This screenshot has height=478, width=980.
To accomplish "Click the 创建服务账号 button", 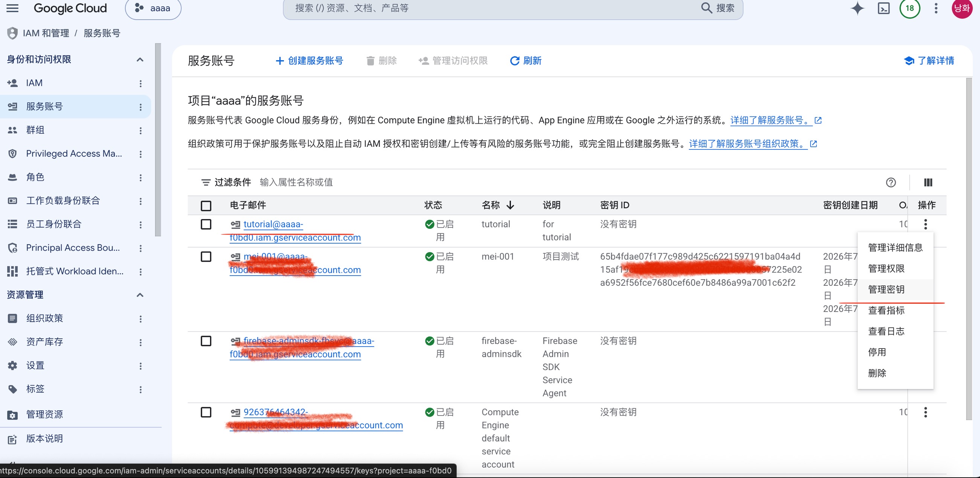I will 309,61.
